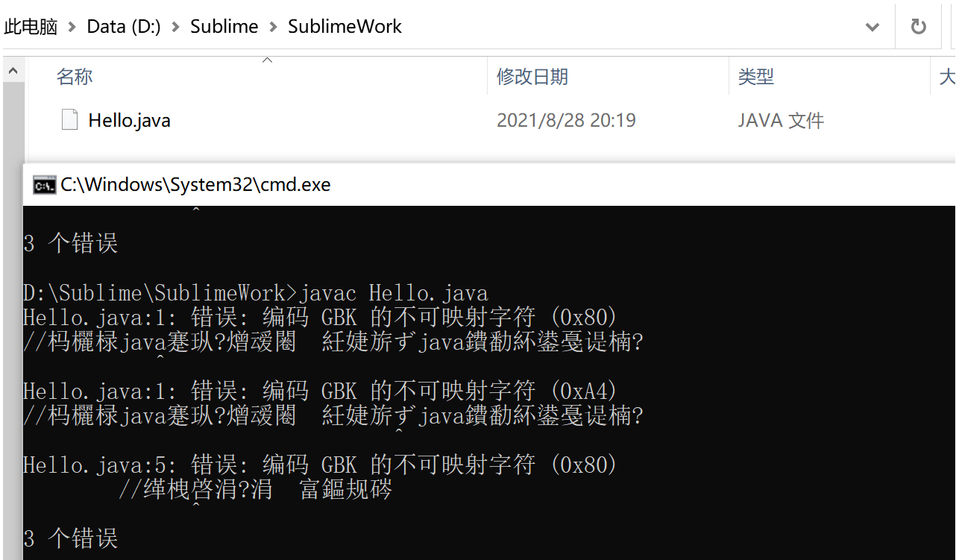Viewport: 956px width, 560px height.
Task: Click the cmd.exe window title icon
Action: (x=44, y=185)
